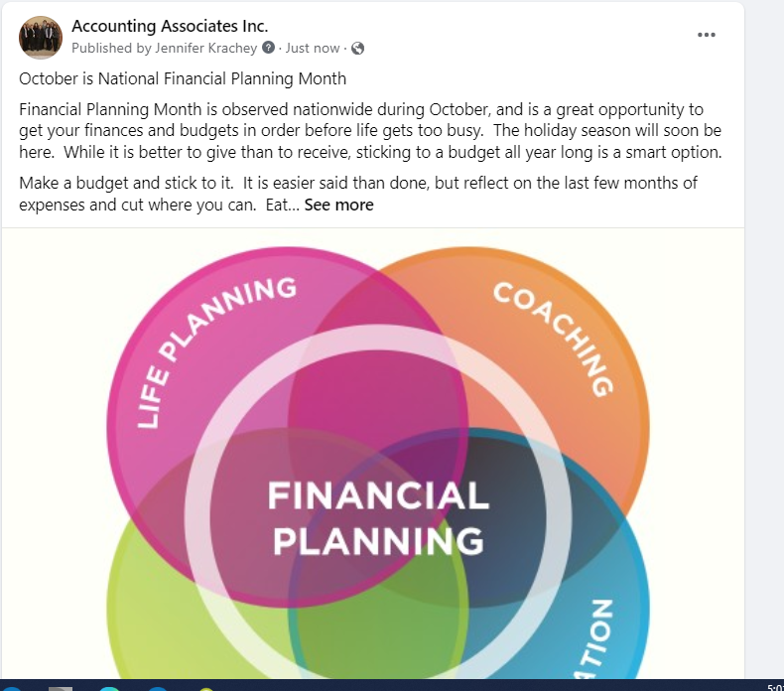Click the COACHING label text

click(554, 340)
